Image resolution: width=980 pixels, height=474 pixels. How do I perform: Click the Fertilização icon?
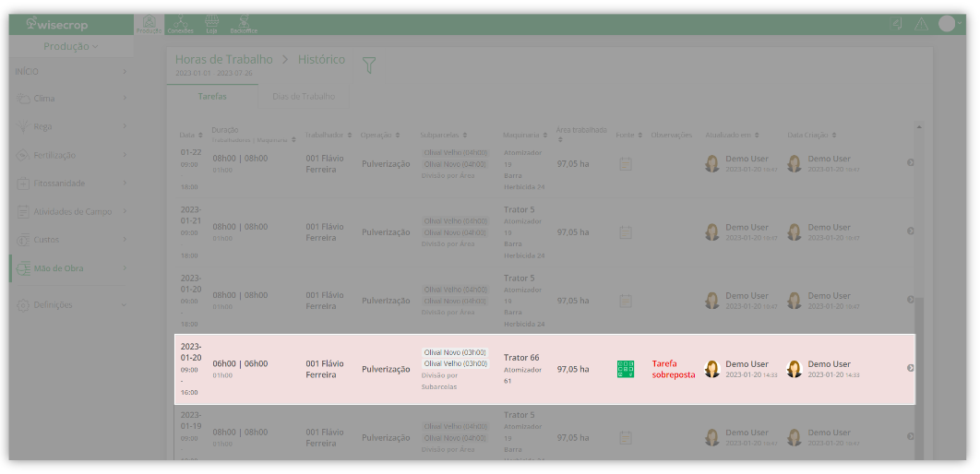(23, 155)
